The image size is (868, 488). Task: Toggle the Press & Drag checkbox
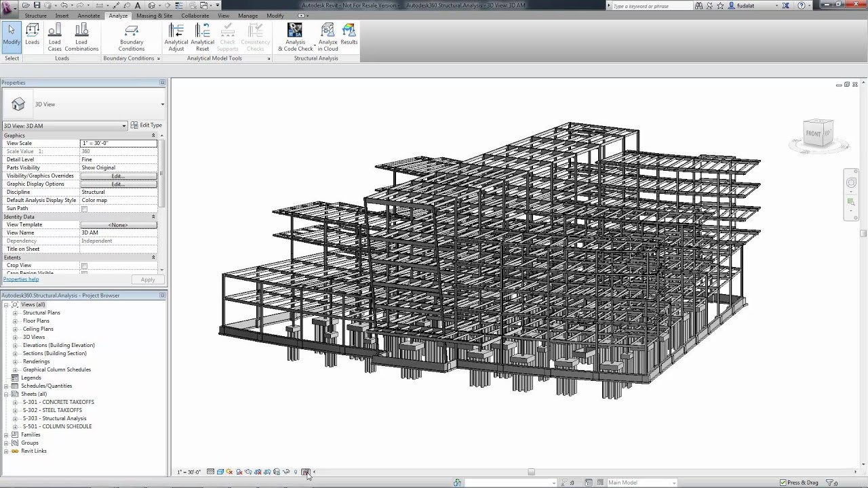783,483
